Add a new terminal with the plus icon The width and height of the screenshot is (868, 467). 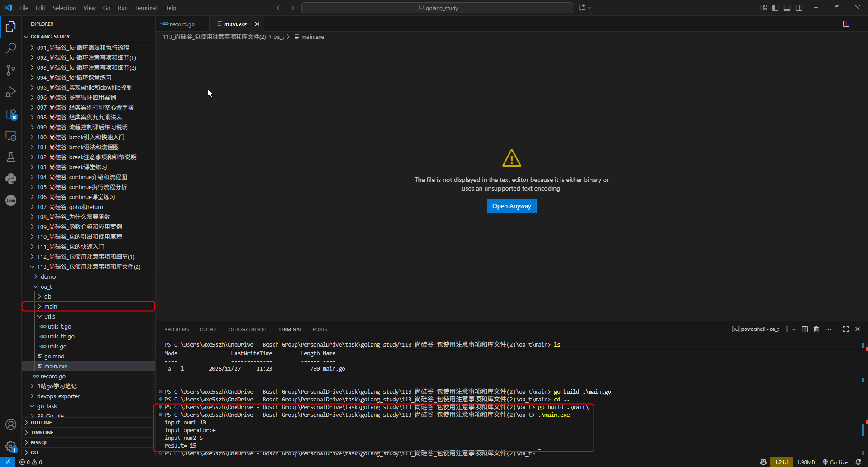coord(787,329)
